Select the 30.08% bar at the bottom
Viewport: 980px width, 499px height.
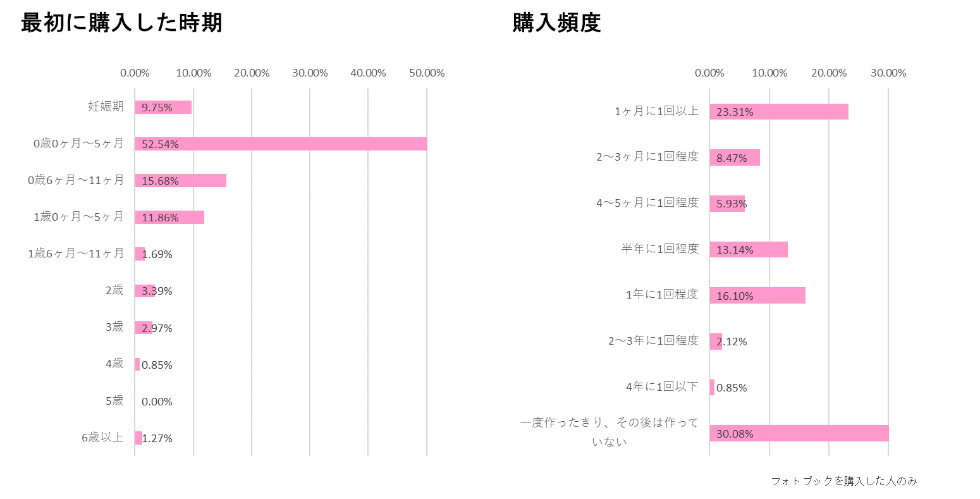pos(799,433)
